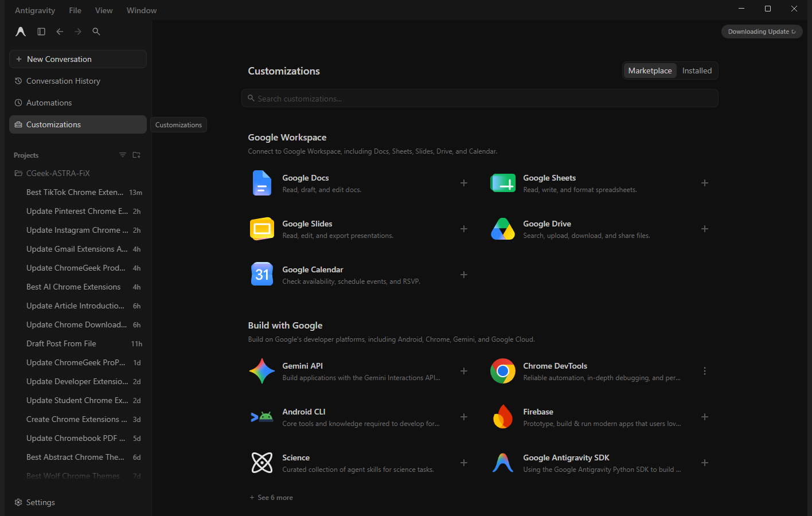The width and height of the screenshot is (812, 516).
Task: Open Chrome DevTools three-dot options menu
Action: (705, 371)
